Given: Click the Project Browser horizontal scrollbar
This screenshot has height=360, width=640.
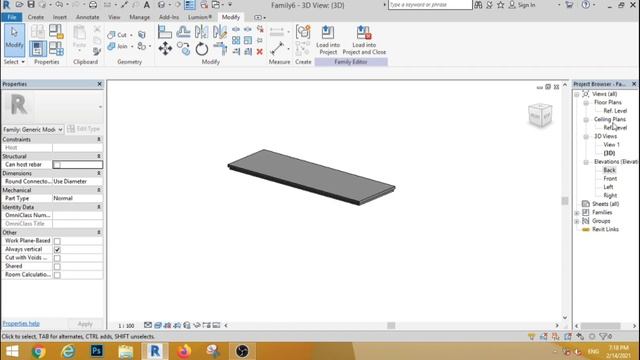Looking at the screenshot, I should pyautogui.click(x=600, y=326).
